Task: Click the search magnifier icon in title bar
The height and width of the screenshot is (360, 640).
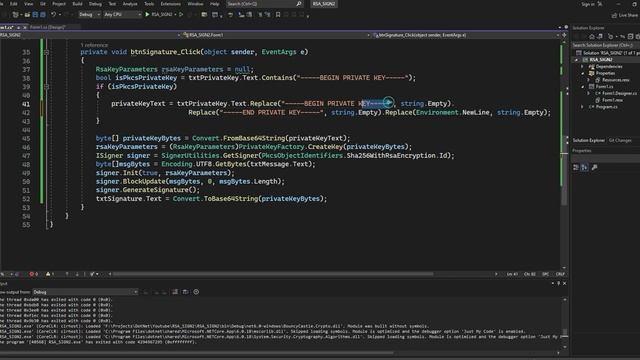Action: (x=298, y=4)
